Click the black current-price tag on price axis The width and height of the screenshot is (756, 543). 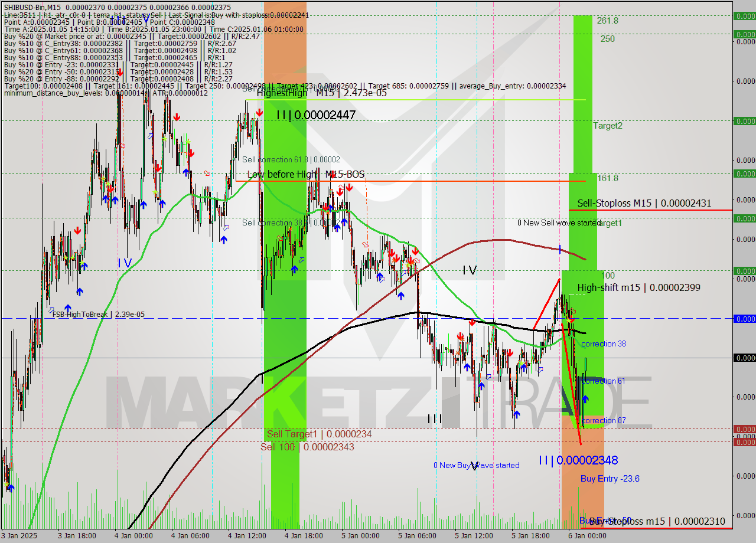coord(744,358)
